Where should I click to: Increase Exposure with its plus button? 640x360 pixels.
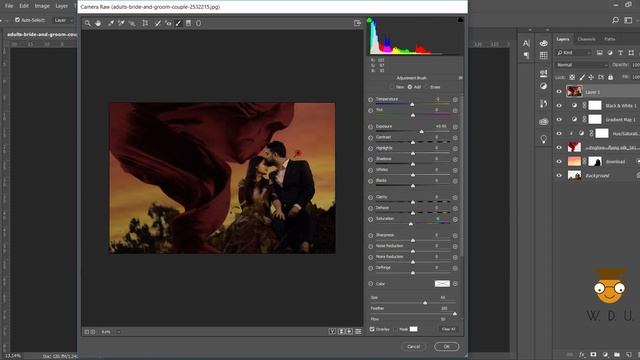pyautogui.click(x=455, y=127)
